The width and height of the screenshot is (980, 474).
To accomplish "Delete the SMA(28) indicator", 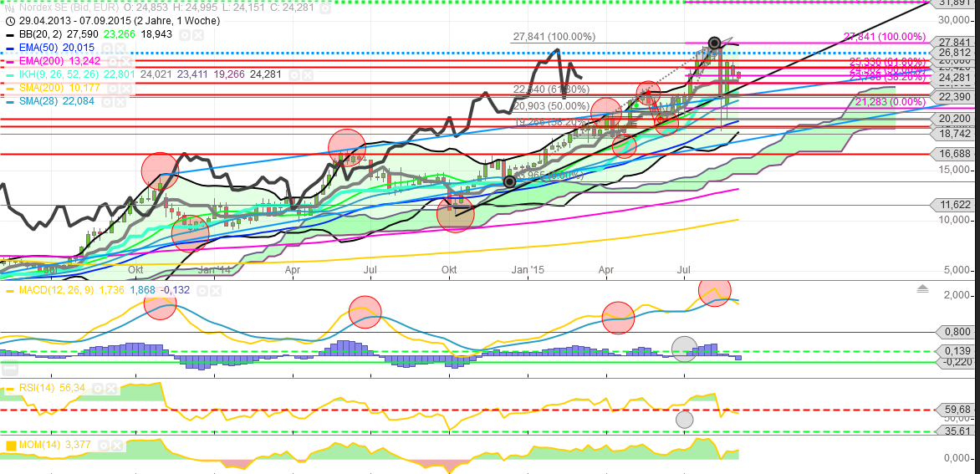I will [x=122, y=101].
